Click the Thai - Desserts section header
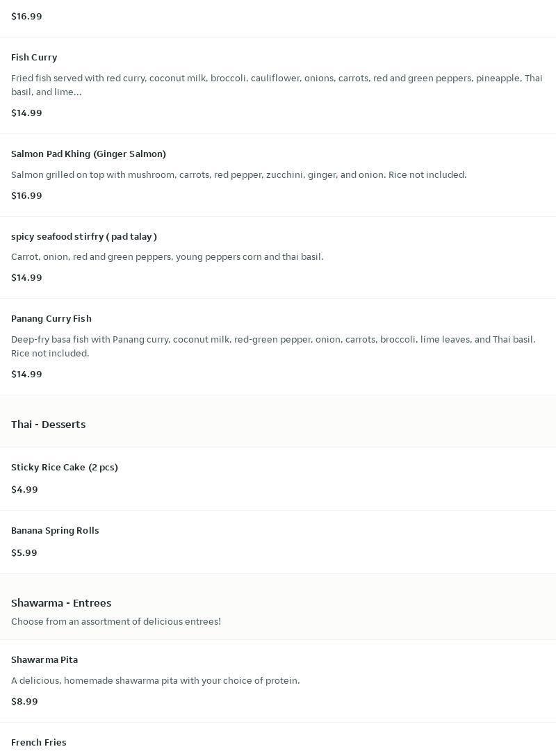The width and height of the screenshot is (556, 756). [48, 425]
